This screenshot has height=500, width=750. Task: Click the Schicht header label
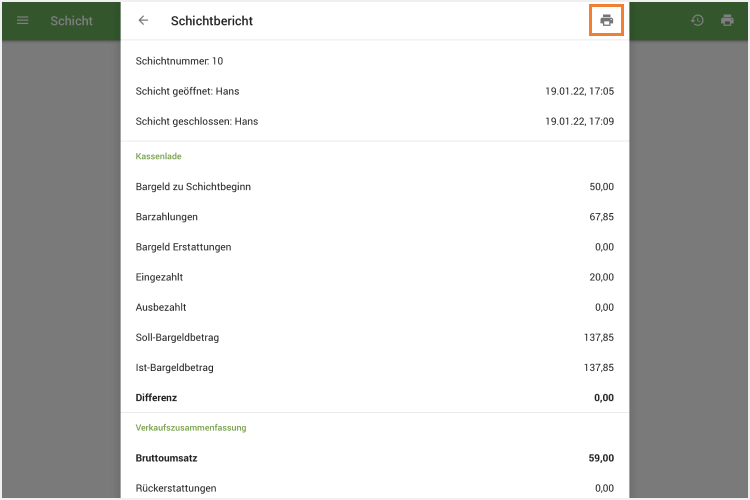tap(71, 21)
